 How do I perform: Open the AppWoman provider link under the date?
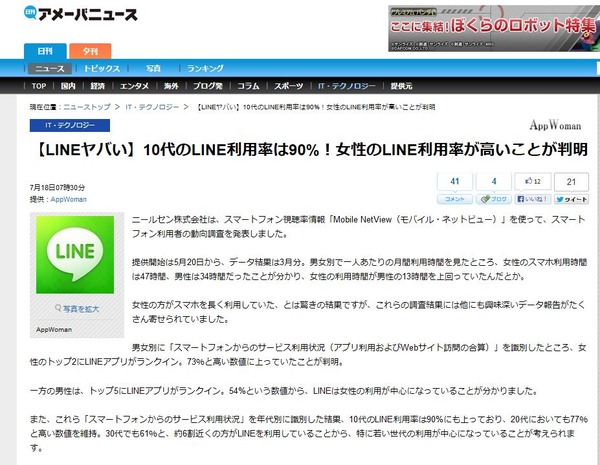pyautogui.click(x=68, y=199)
